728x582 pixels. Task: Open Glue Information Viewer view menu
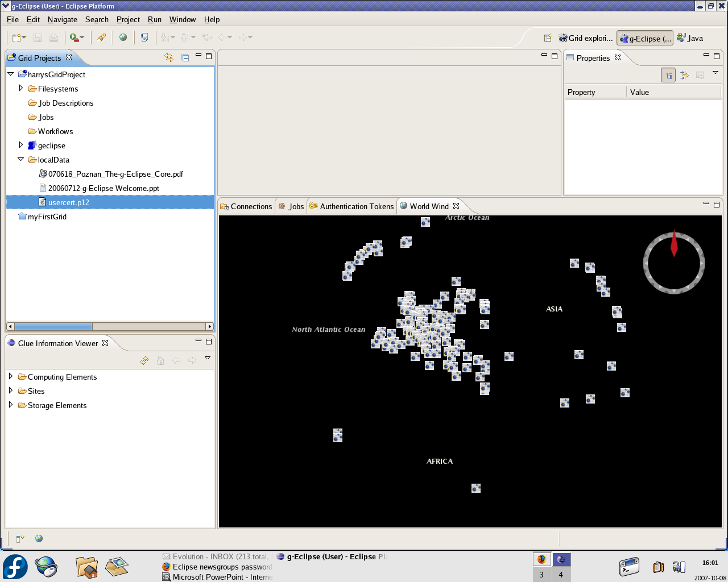click(208, 358)
